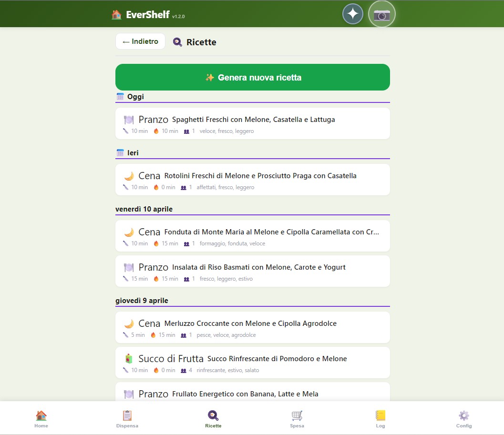
Task: Click the moon icon on Fonduta di Monte Maria card
Action: (129, 233)
